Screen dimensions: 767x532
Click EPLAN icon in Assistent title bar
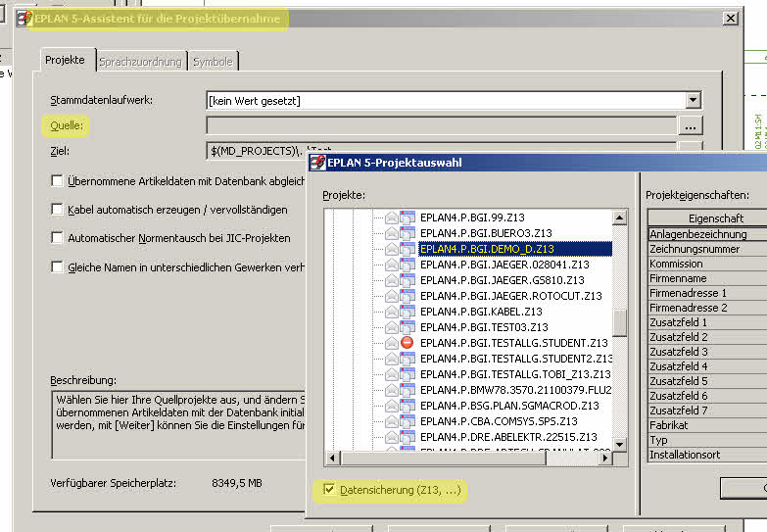(x=24, y=18)
